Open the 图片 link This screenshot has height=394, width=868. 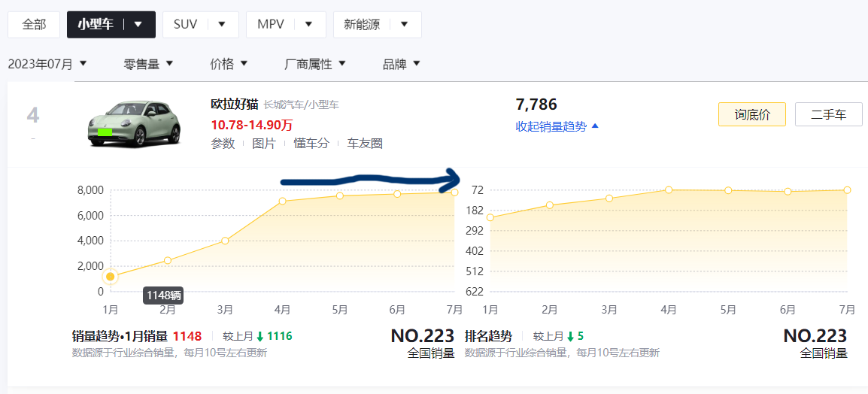[x=263, y=144]
